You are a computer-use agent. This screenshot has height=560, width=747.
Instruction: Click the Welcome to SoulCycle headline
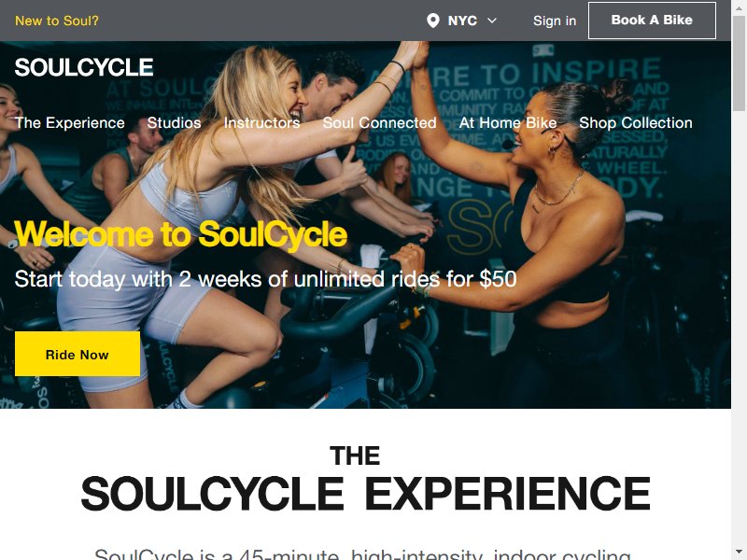pyautogui.click(x=180, y=234)
